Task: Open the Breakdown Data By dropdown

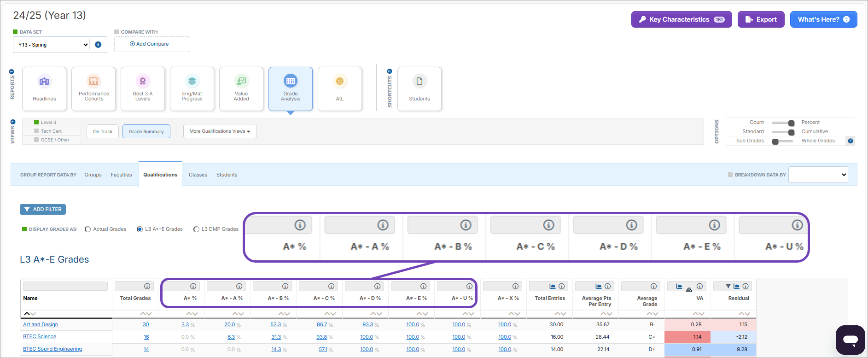Action: 818,175
